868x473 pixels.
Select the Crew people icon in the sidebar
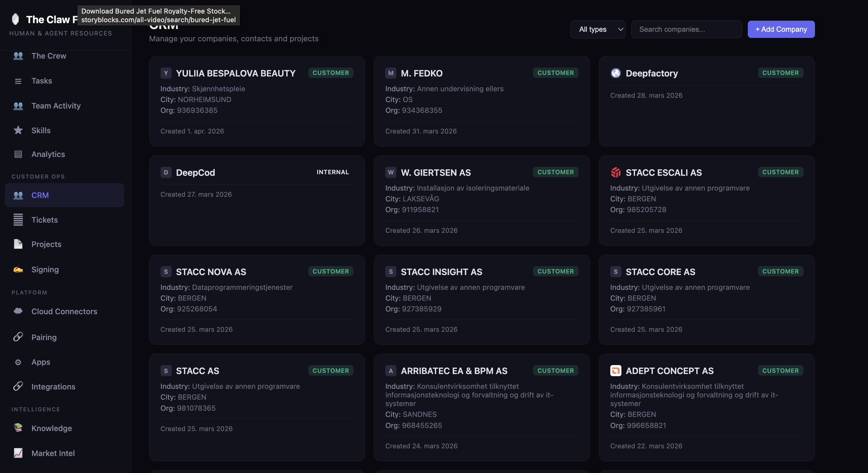pyautogui.click(x=18, y=56)
